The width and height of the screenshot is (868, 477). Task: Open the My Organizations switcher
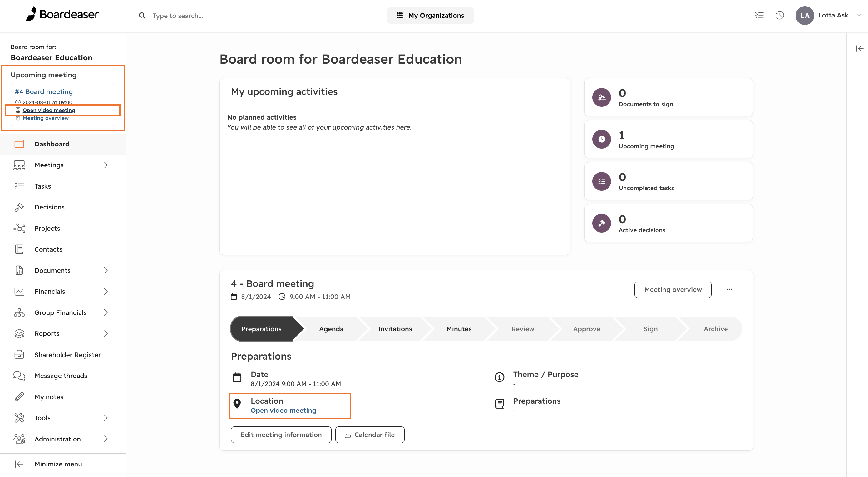pyautogui.click(x=430, y=16)
